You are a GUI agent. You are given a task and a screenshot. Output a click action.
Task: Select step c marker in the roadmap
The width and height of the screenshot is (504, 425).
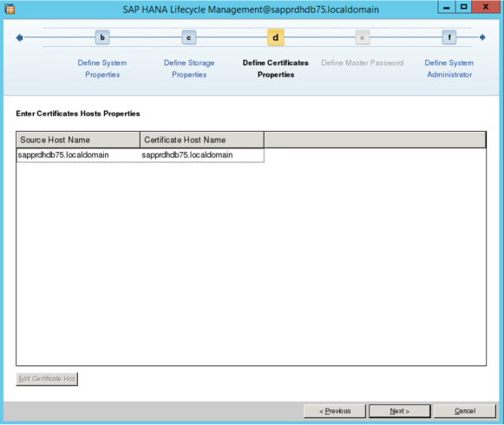click(189, 37)
